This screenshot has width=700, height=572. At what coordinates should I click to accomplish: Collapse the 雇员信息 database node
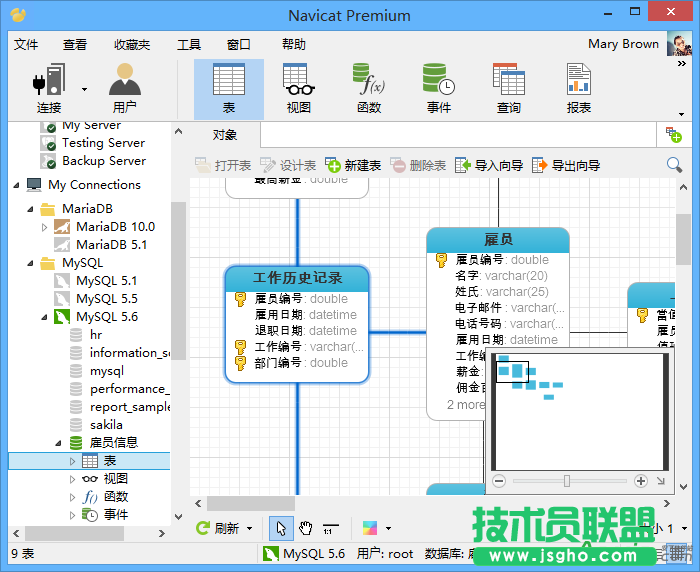coord(58,443)
